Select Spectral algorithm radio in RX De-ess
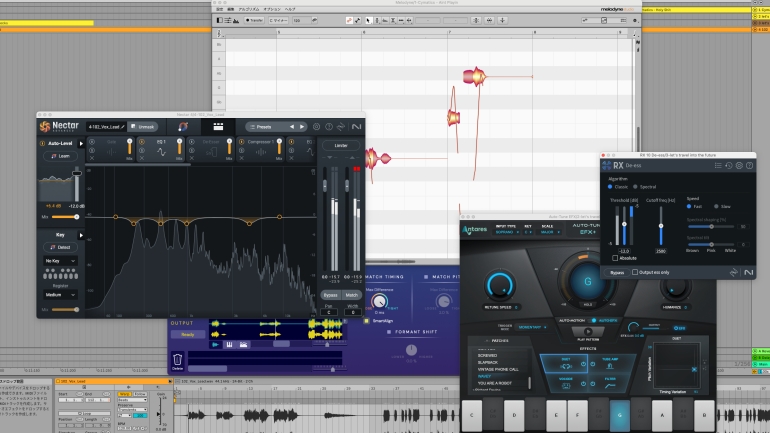This screenshot has width=770, height=433. click(x=635, y=187)
